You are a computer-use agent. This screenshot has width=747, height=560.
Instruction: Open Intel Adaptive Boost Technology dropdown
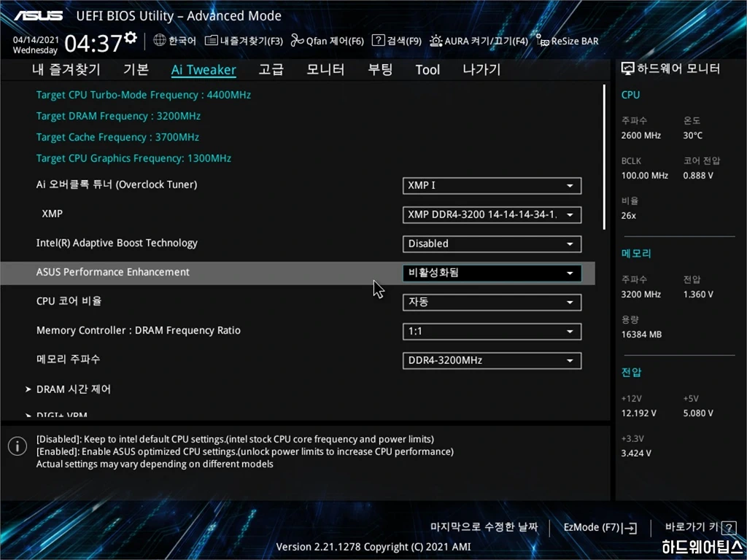pos(492,244)
